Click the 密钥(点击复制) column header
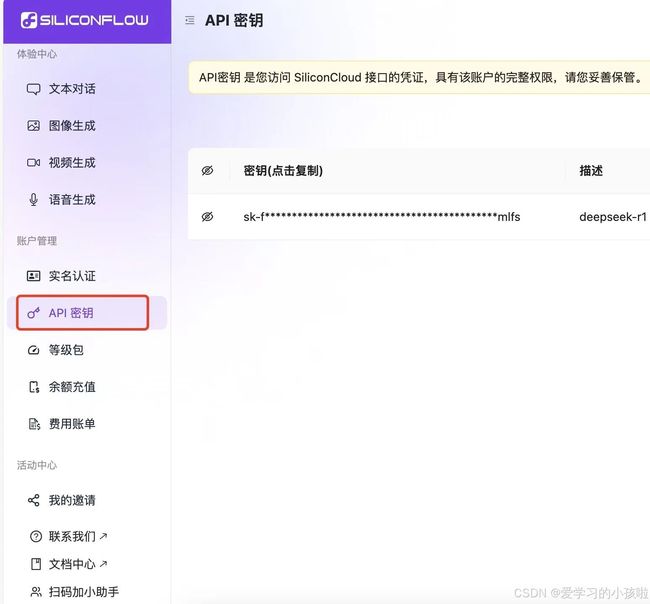The width and height of the screenshot is (650, 604). (283, 171)
